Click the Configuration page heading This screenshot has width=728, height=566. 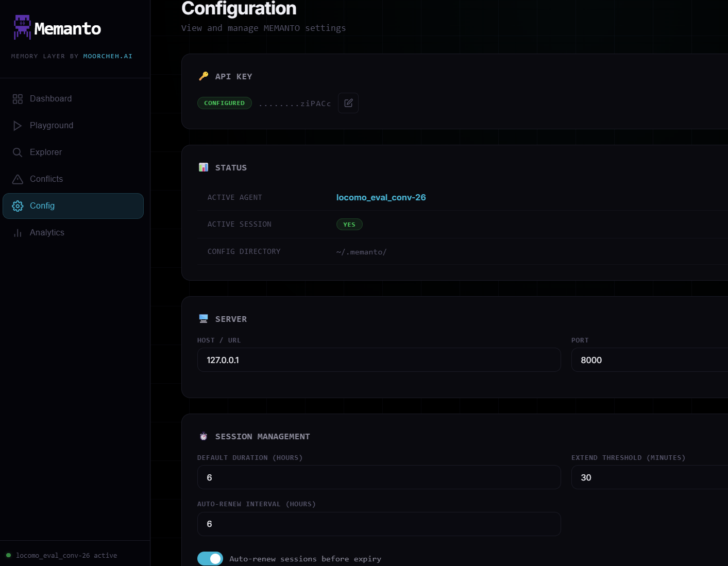(239, 8)
